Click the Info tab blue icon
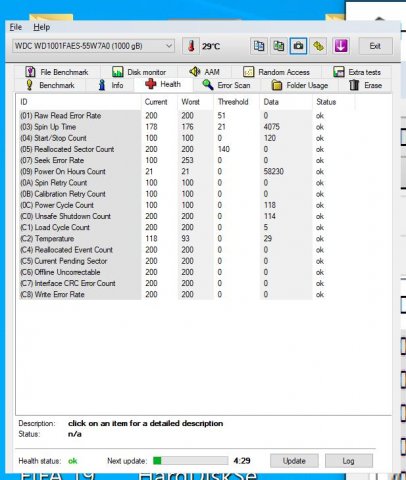 point(102,85)
